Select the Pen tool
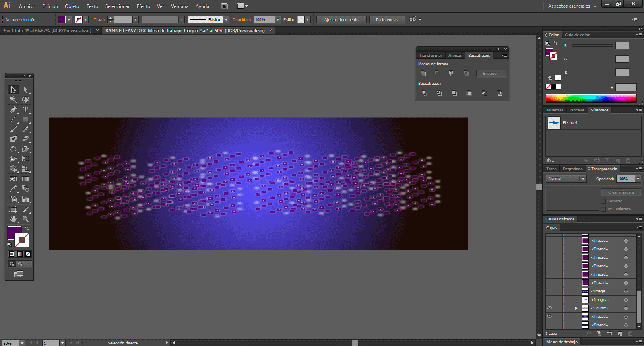Viewport: 644px width, 346px height. coord(13,110)
